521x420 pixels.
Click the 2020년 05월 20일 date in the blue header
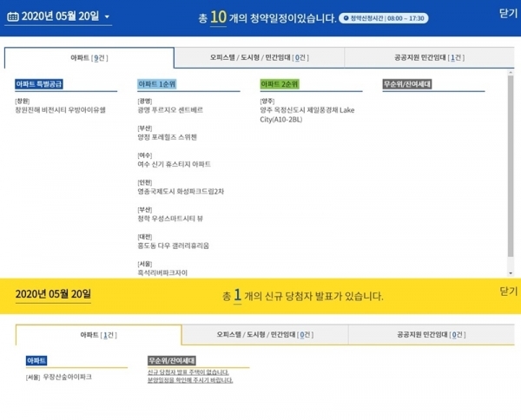[x=60, y=16]
